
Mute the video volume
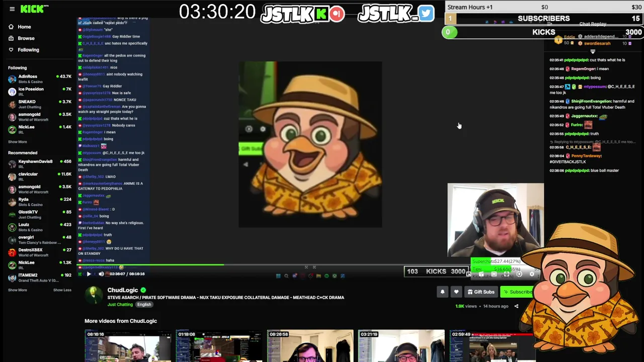point(101,274)
